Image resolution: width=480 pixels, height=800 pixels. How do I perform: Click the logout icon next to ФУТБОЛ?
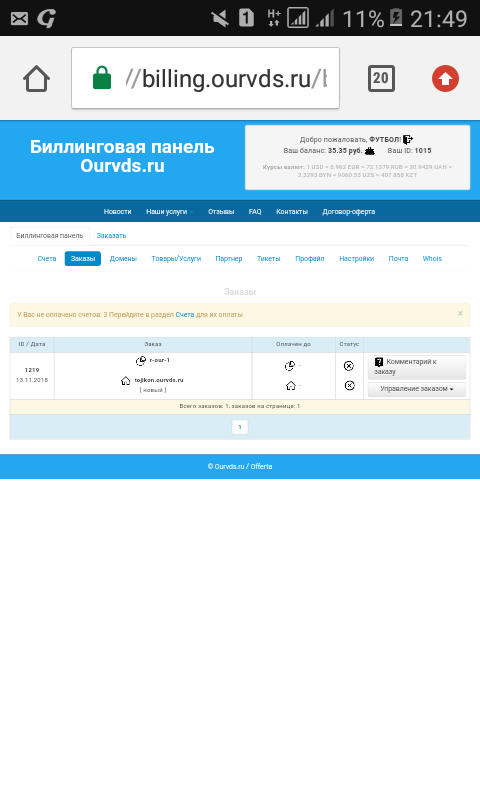coord(408,139)
